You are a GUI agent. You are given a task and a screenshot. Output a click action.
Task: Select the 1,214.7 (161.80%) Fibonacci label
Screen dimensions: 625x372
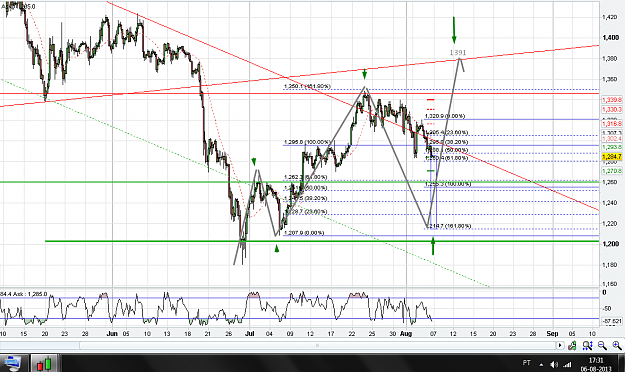pyautogui.click(x=449, y=226)
